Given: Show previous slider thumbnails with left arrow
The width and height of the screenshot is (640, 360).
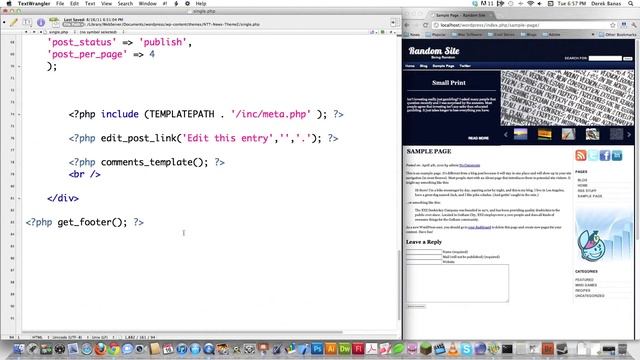Looking at the screenshot, I should 505,134.
